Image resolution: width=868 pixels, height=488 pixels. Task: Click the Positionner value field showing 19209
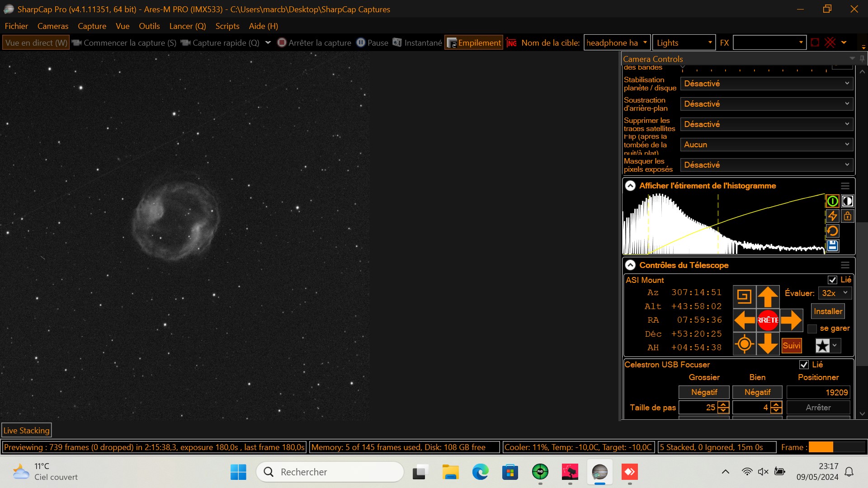coord(818,393)
